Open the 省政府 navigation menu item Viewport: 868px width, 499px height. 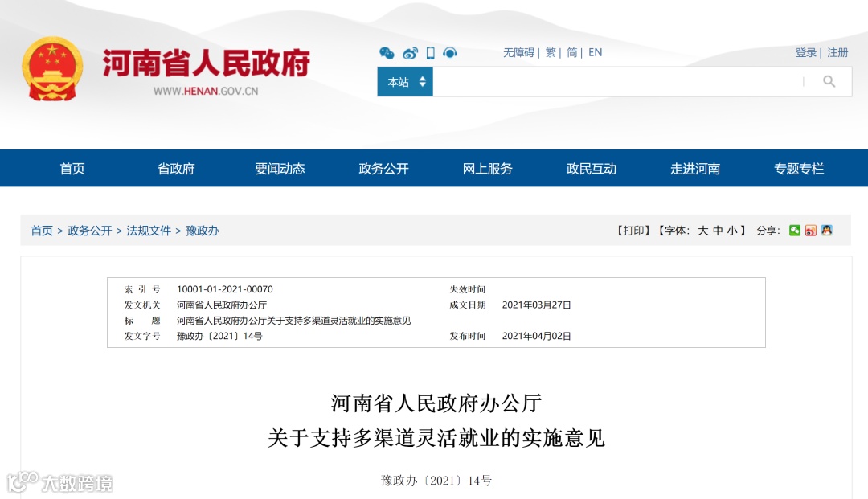tap(176, 168)
